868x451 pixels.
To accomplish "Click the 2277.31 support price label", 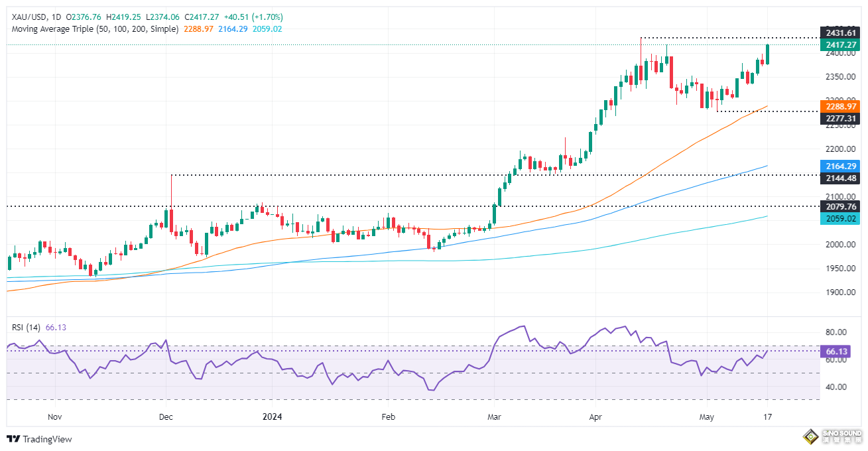I will coord(839,119).
